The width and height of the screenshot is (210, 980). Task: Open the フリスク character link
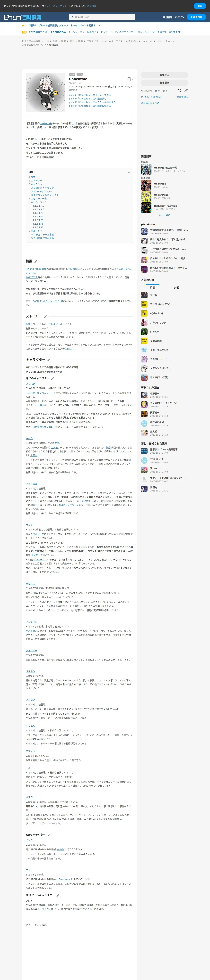(x=30, y=384)
